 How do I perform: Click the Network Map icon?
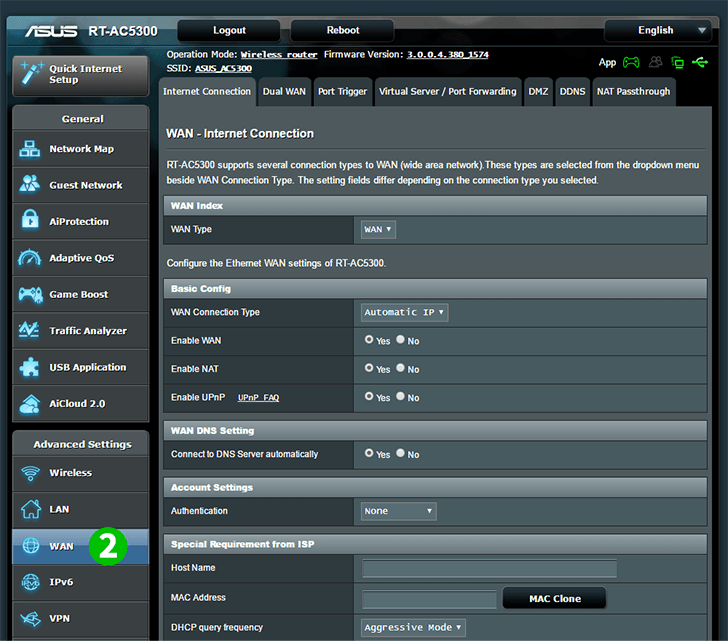pyautogui.click(x=30, y=149)
